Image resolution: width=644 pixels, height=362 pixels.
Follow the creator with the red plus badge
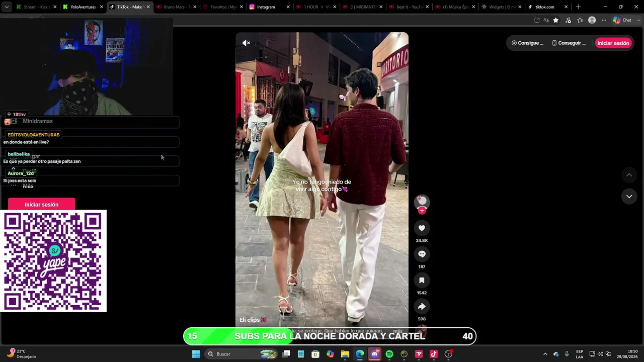pyautogui.click(x=422, y=211)
